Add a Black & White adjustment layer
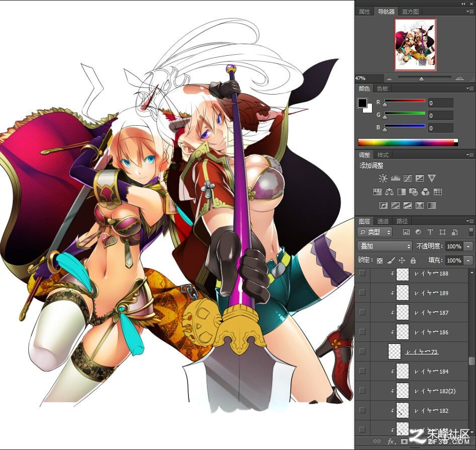Image resolution: width=476 pixels, height=450 pixels. coord(401,192)
